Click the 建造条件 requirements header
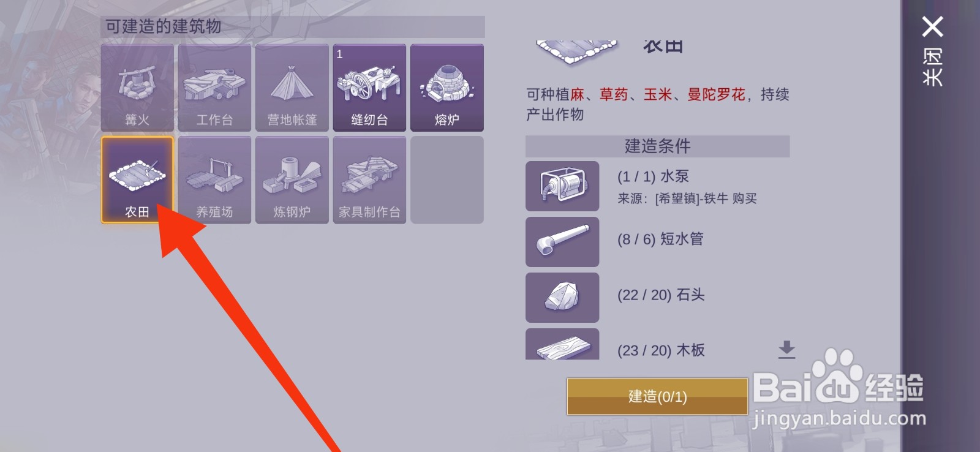 point(657,146)
